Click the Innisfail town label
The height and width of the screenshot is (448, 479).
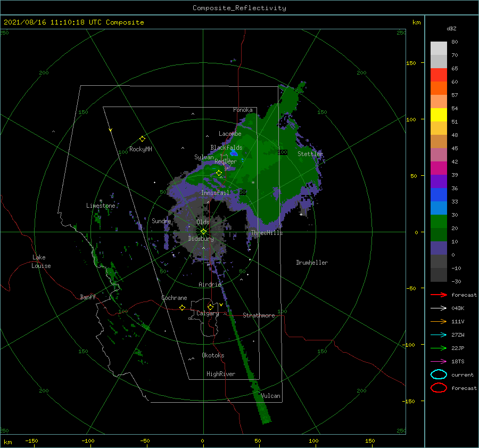[215, 193]
